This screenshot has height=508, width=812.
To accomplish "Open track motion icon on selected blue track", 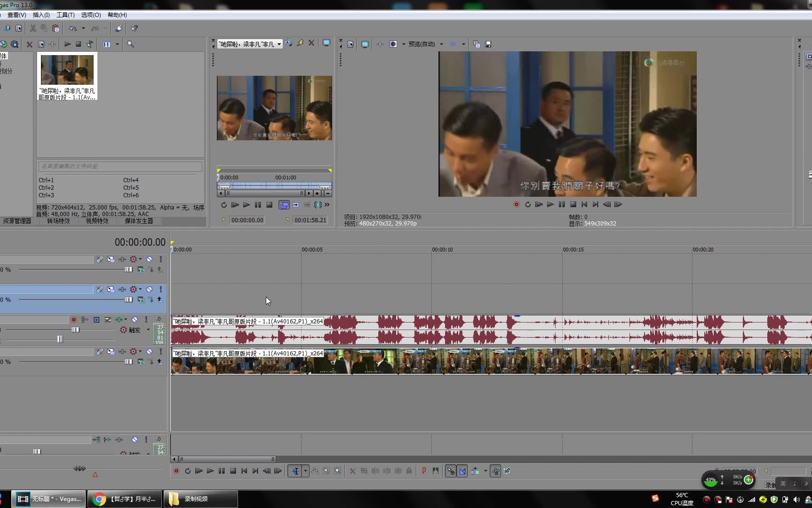I will click(x=111, y=290).
